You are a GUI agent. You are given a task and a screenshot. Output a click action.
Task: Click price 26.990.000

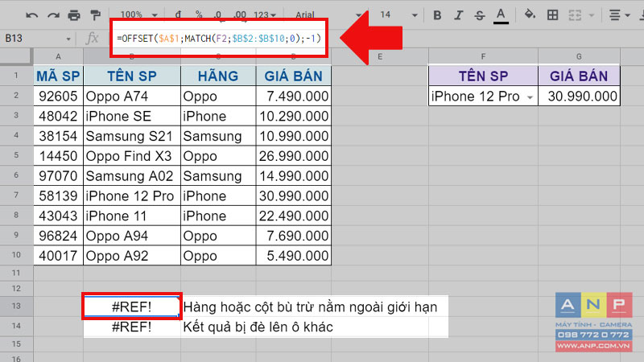point(293,156)
